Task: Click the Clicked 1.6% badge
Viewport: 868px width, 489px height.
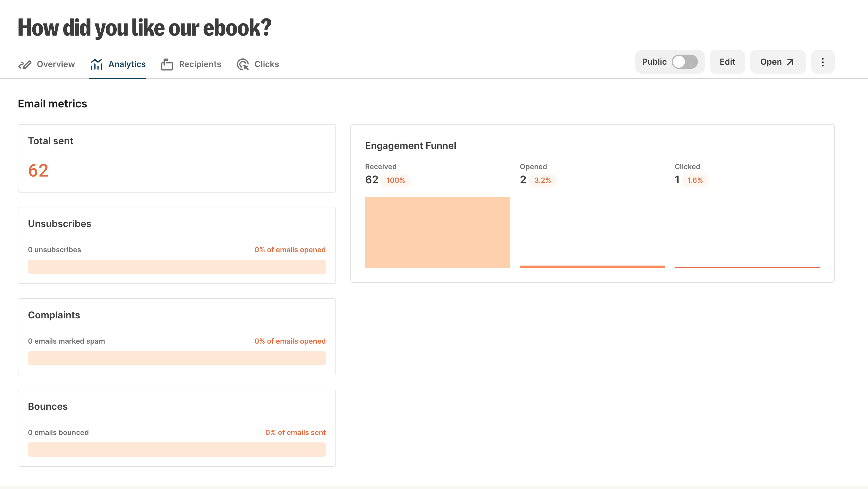Action: 695,180
